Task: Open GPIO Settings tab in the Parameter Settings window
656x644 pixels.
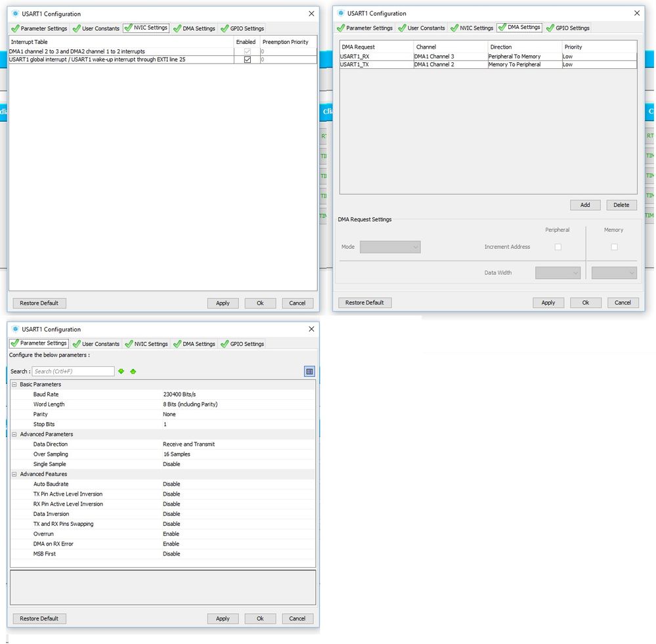Action: coord(242,344)
